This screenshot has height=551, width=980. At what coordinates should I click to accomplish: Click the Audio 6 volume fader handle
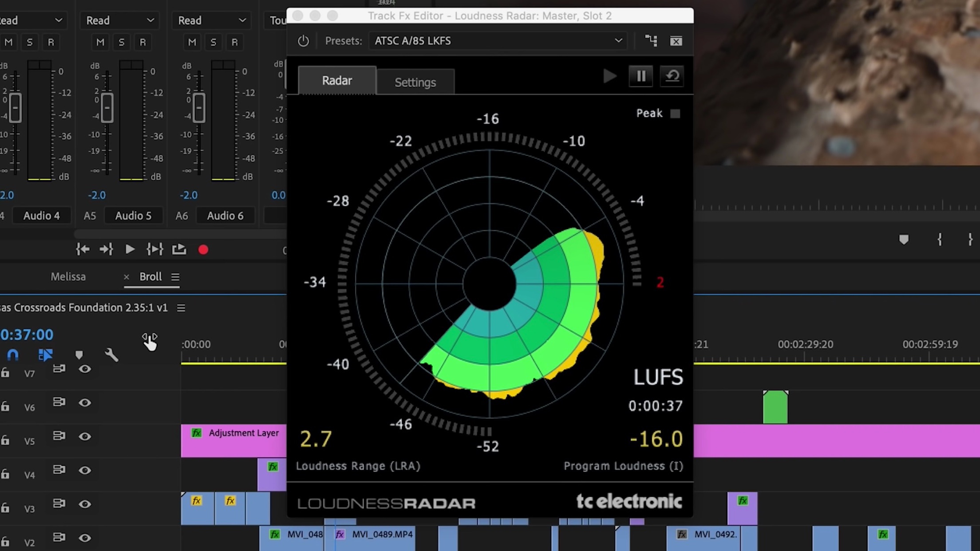point(199,108)
